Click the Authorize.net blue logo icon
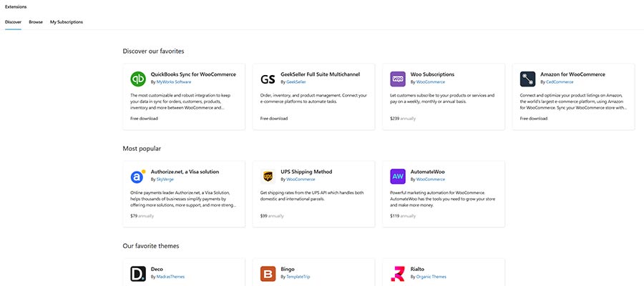644x286 pixels. [137, 177]
